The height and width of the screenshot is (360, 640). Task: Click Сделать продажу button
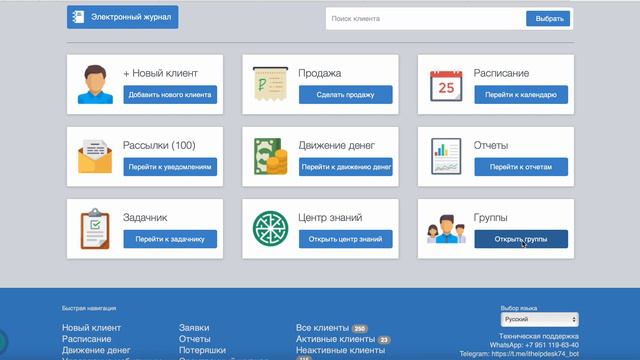345,95
